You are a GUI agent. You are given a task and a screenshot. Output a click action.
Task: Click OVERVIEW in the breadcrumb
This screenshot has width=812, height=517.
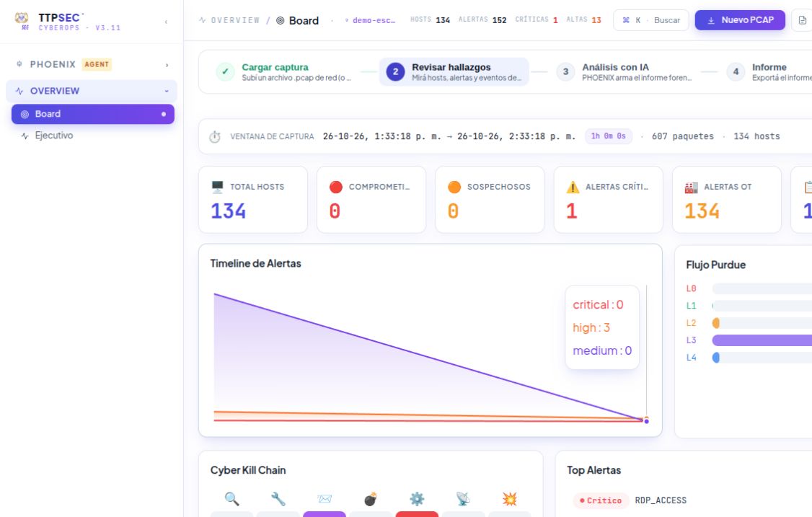(235, 20)
